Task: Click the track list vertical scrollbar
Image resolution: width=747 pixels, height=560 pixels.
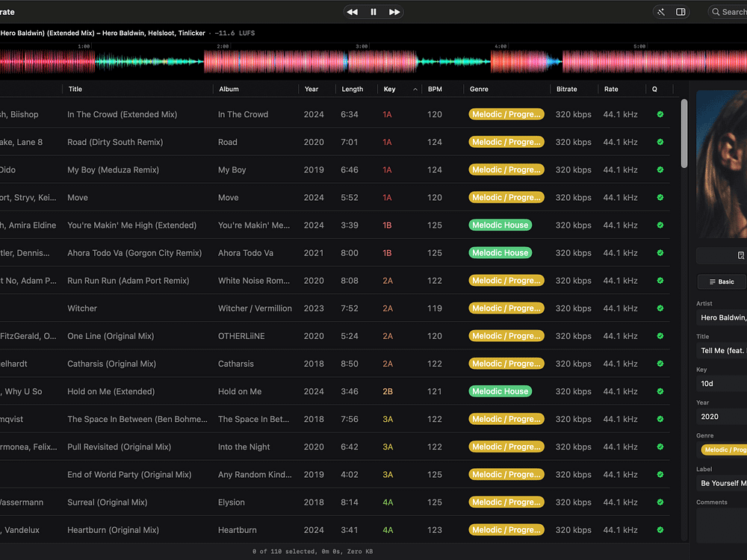Action: (x=684, y=134)
